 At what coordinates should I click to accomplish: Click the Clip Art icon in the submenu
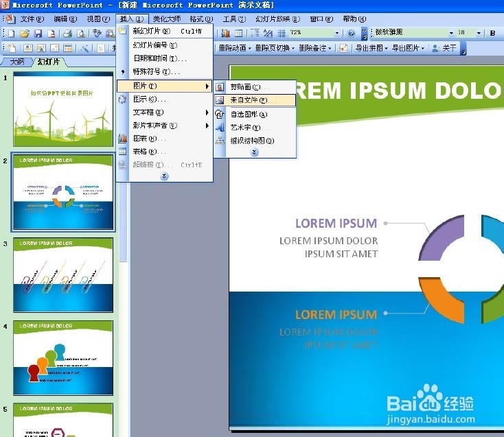point(220,87)
